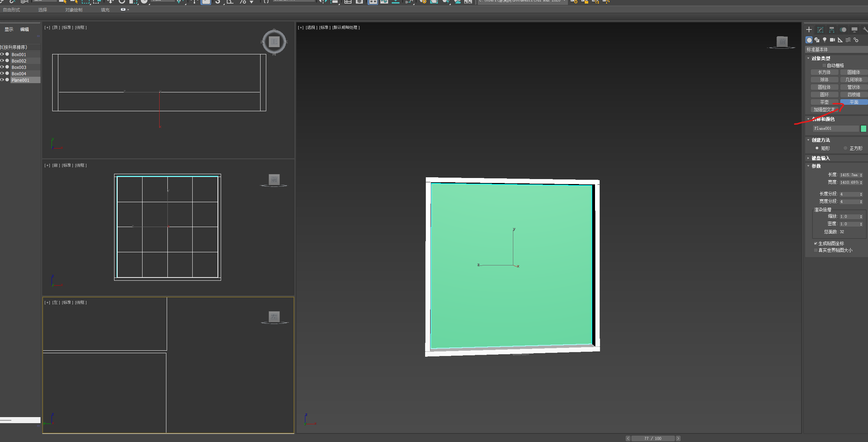Click the 长度 spinner arrows

[861, 175]
